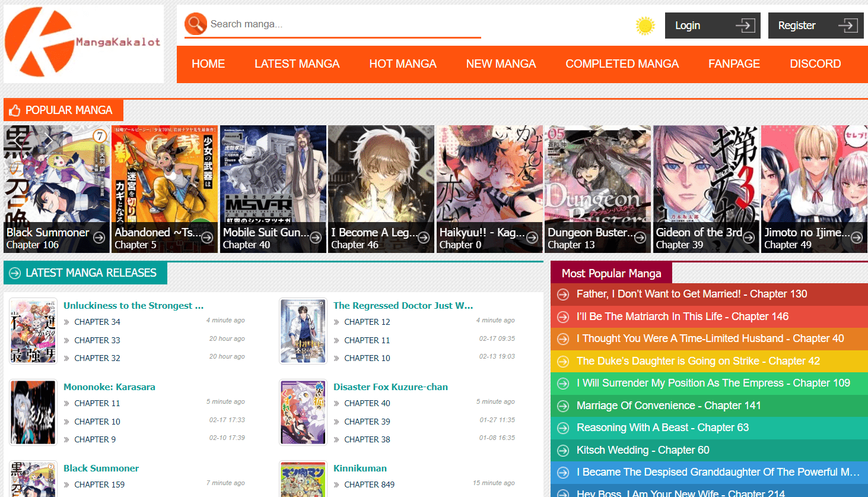Click the Login arrow icon
Viewport: 868px width, 497px height.
[745, 26]
